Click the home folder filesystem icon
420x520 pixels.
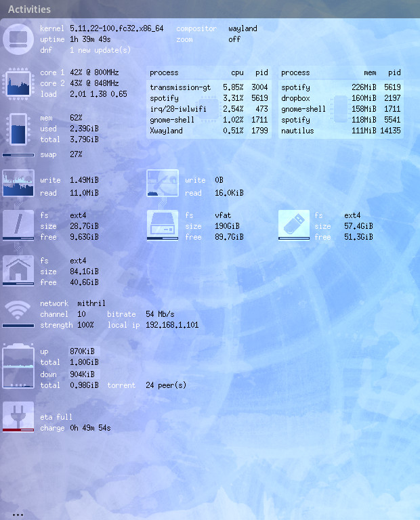pyautogui.click(x=18, y=270)
